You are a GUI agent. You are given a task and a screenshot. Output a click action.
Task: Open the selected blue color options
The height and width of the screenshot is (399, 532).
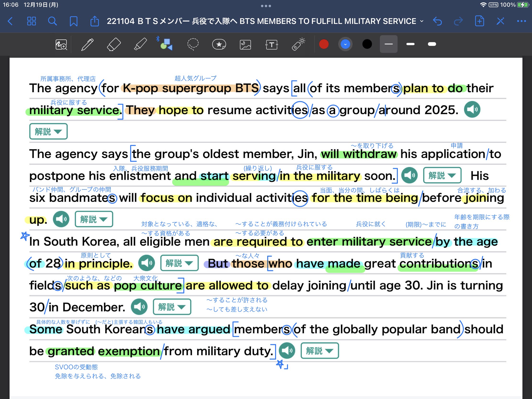(345, 44)
